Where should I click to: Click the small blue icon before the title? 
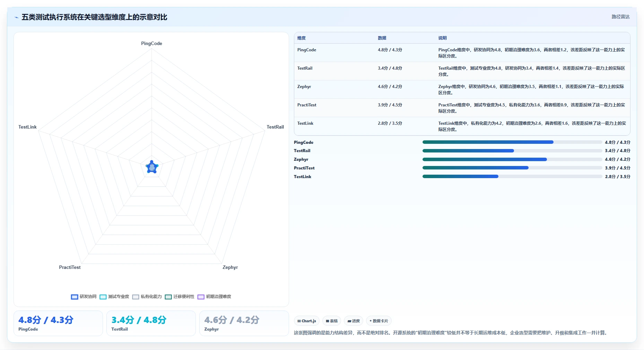click(16, 17)
